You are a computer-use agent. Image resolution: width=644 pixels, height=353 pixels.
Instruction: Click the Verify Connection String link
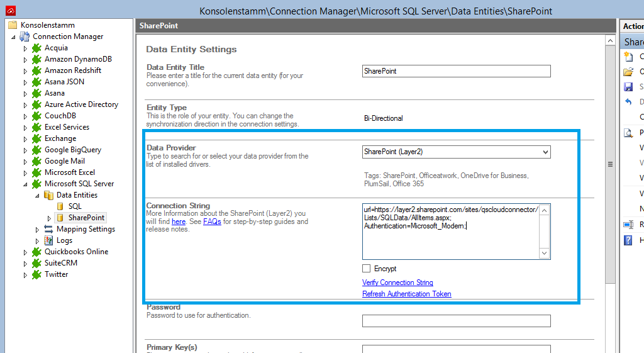397,283
